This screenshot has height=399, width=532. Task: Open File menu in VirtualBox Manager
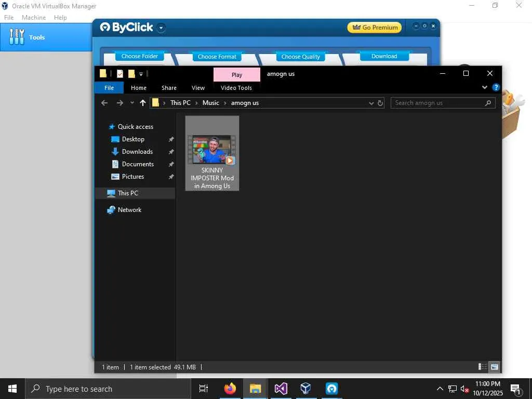9,18
